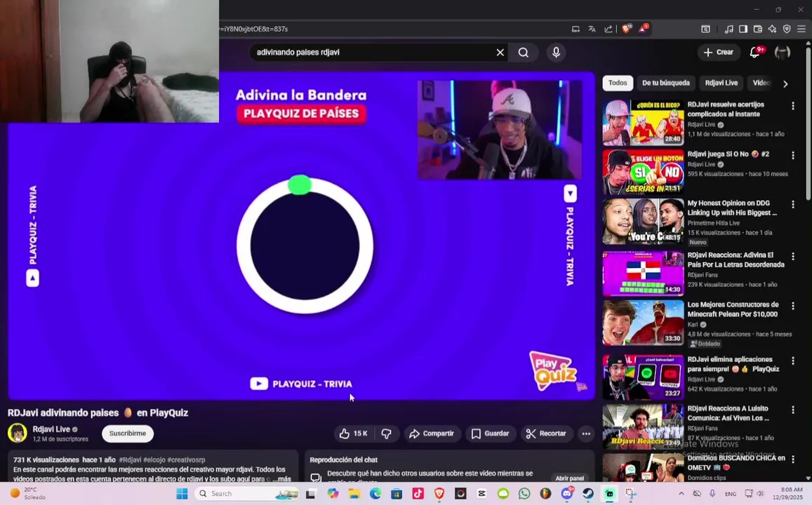Open CapCut from the taskbar
Viewport: 812px width, 505px height.
click(481, 494)
